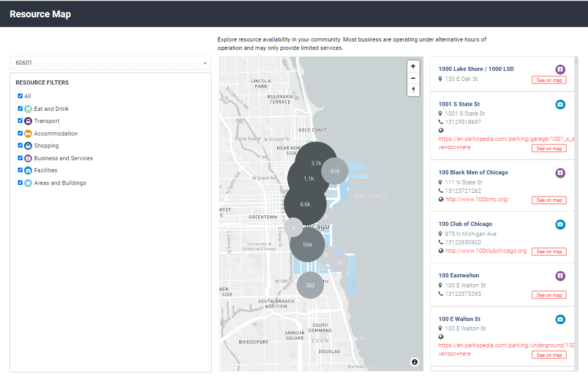See 100 Eastwalton on map

[549, 295]
